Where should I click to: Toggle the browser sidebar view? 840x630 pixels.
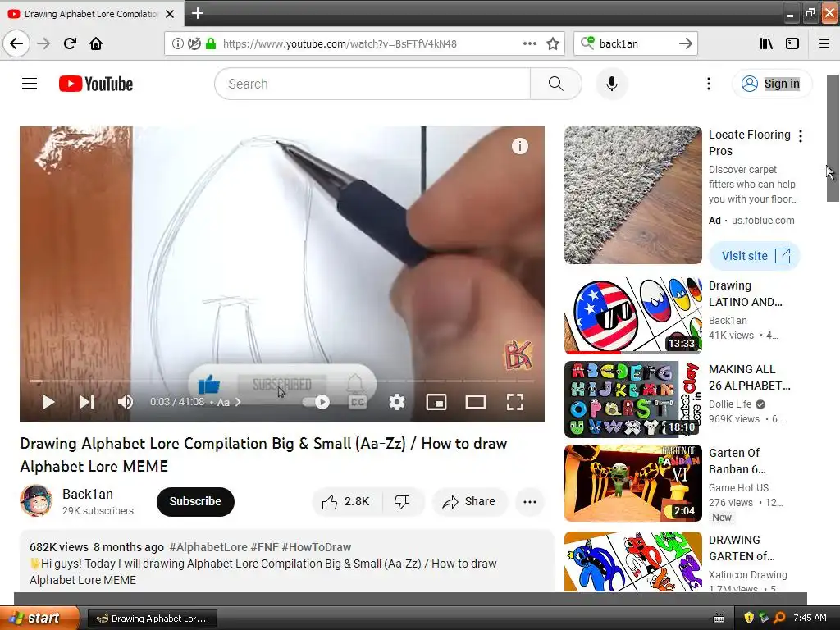coord(792,43)
